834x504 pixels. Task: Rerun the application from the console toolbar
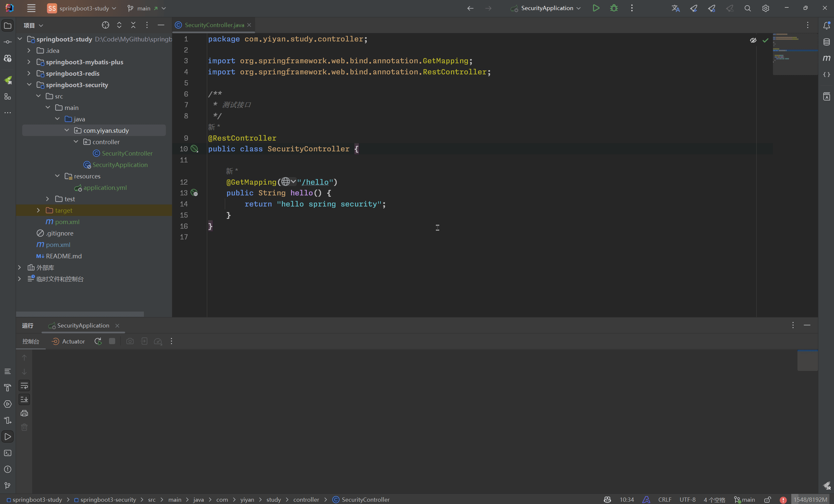(98, 341)
